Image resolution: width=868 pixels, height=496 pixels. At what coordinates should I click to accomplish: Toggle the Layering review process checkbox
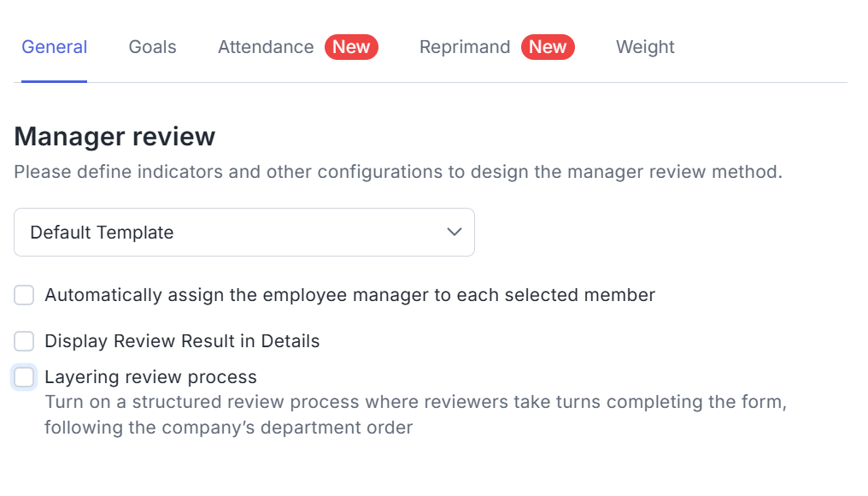(24, 377)
